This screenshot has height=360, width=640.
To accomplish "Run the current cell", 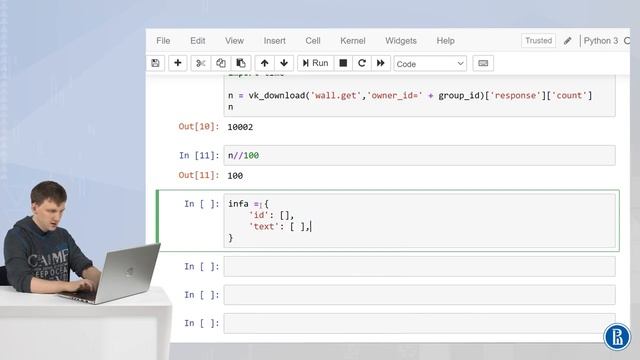I will (315, 63).
